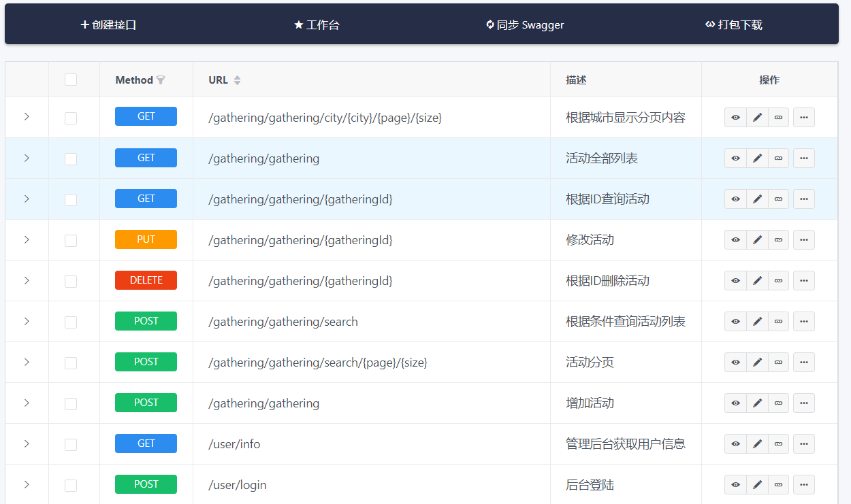Check the box for 活动全部列表 row

click(71, 158)
